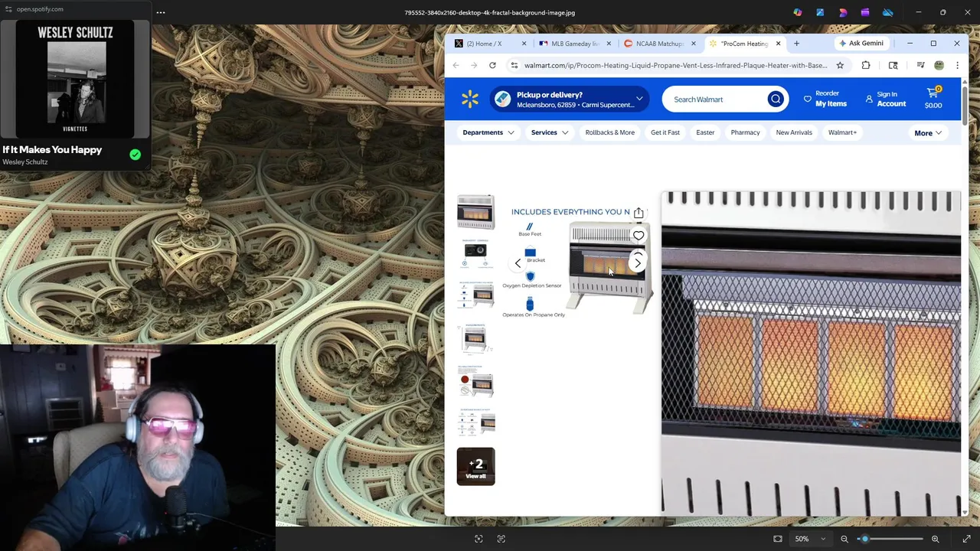The width and height of the screenshot is (980, 551).
Task: Click the Copilot icon in Photos title bar
Action: [x=798, y=12]
